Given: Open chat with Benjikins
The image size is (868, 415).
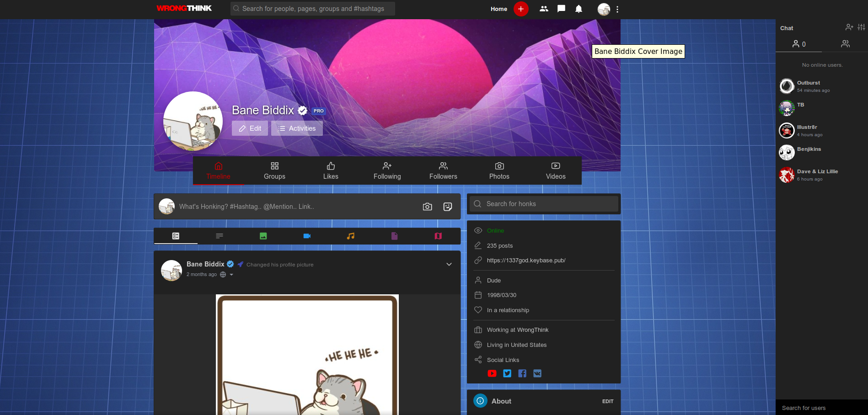Looking at the screenshot, I should point(822,152).
